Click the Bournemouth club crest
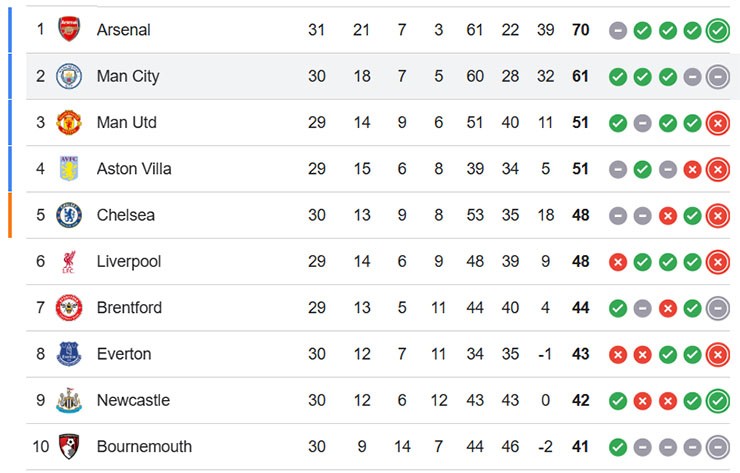Screen dimensions: 740x473 69,446
